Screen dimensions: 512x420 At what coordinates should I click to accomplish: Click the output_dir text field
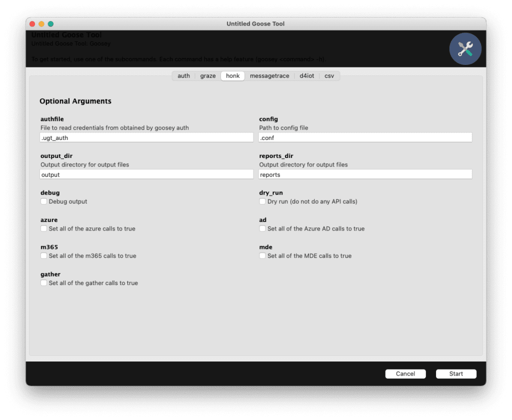click(146, 174)
